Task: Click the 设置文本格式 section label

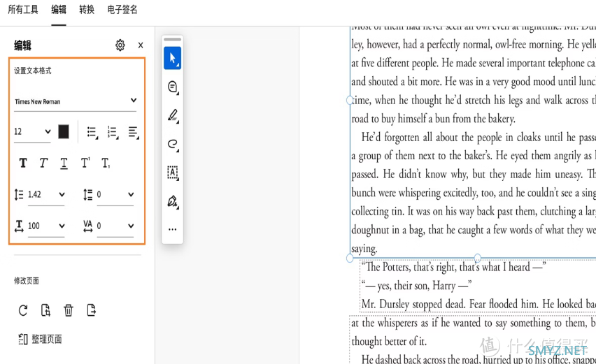Action: point(33,71)
